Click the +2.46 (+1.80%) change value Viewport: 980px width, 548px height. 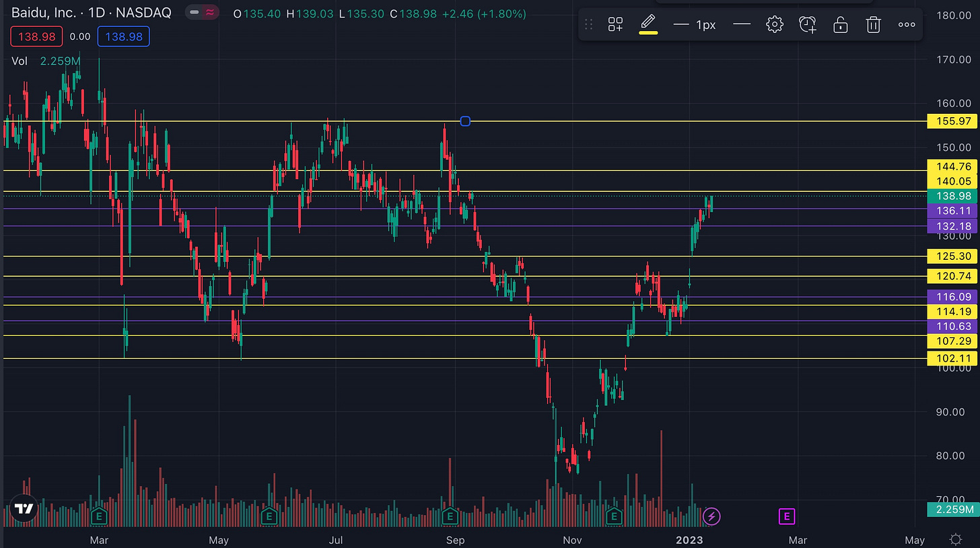pos(485,13)
